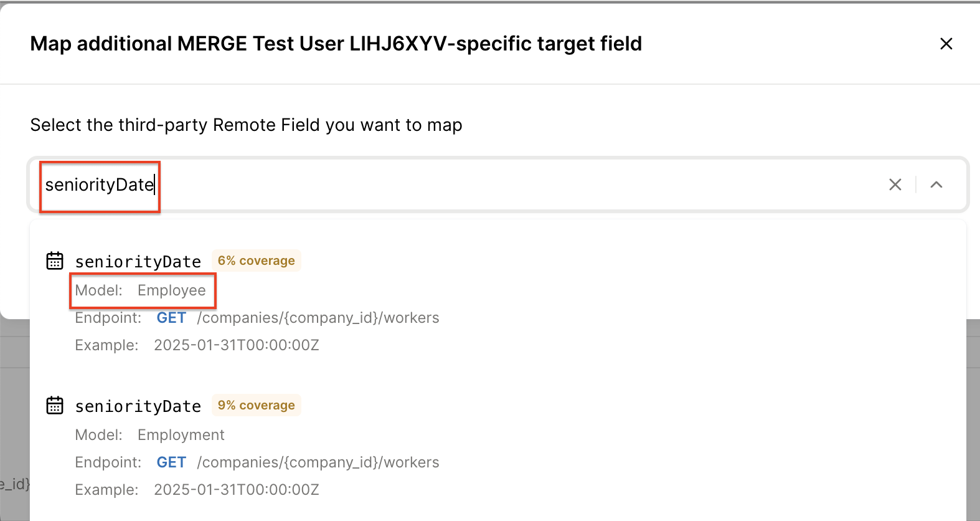The image size is (980, 521).
Task: Click the 6% coverage badge
Action: pos(256,261)
